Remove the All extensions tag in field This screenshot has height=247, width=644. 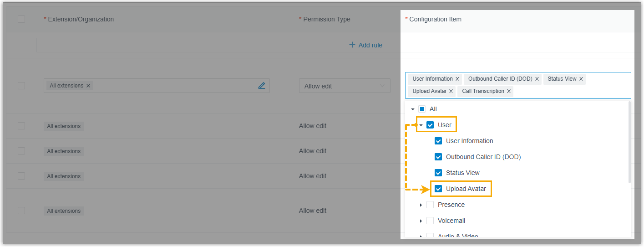pos(88,86)
